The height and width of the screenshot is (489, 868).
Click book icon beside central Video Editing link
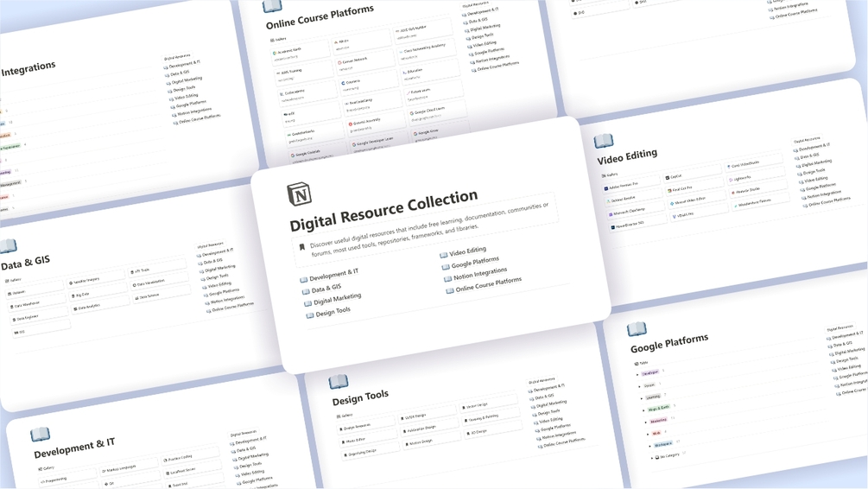(443, 255)
